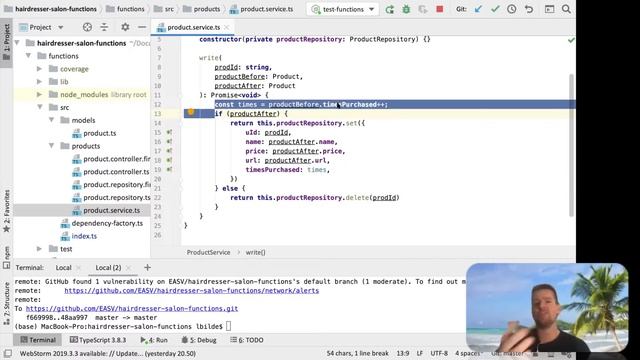The height and width of the screenshot is (360, 640).
Task: Collapse the models folder
Action: point(51,120)
